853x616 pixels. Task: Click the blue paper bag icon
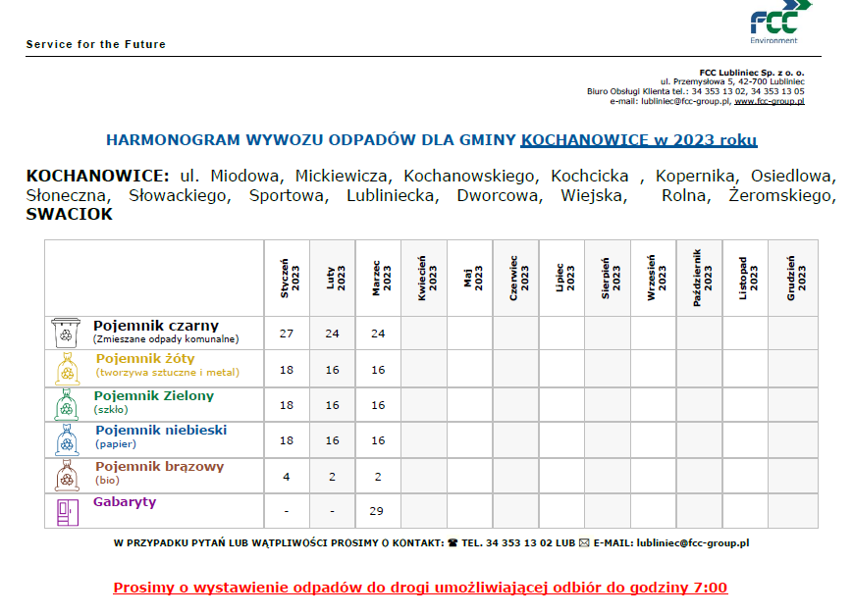pos(66,439)
